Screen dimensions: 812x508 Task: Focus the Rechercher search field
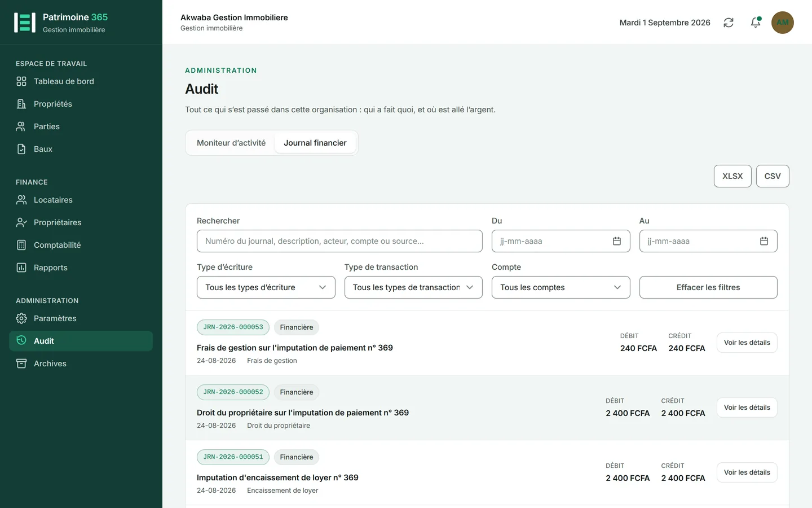(339, 241)
